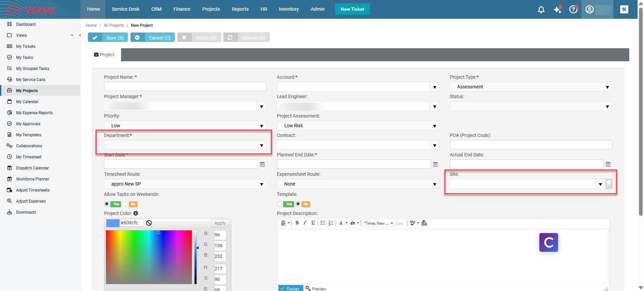644x291 pixels.
Task: Select Yes for Template option
Action: pyautogui.click(x=279, y=204)
